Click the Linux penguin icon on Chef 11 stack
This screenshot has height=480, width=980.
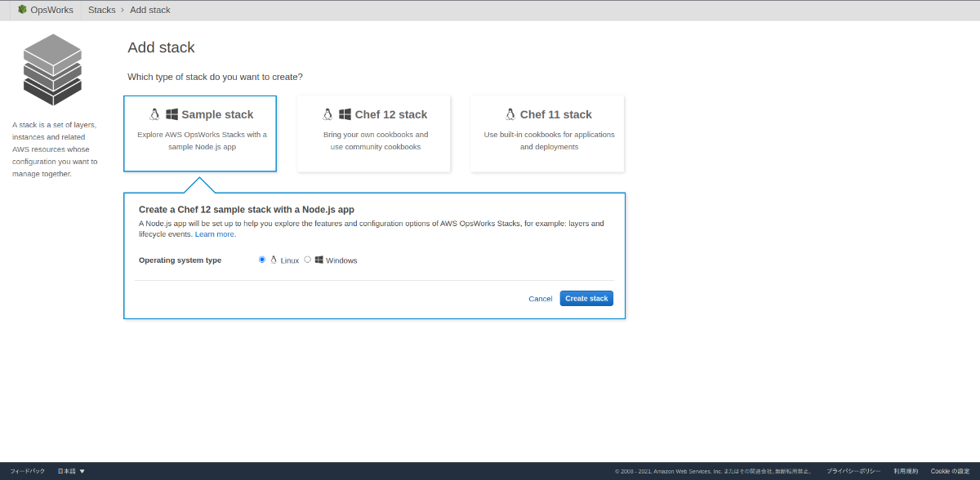pos(510,114)
